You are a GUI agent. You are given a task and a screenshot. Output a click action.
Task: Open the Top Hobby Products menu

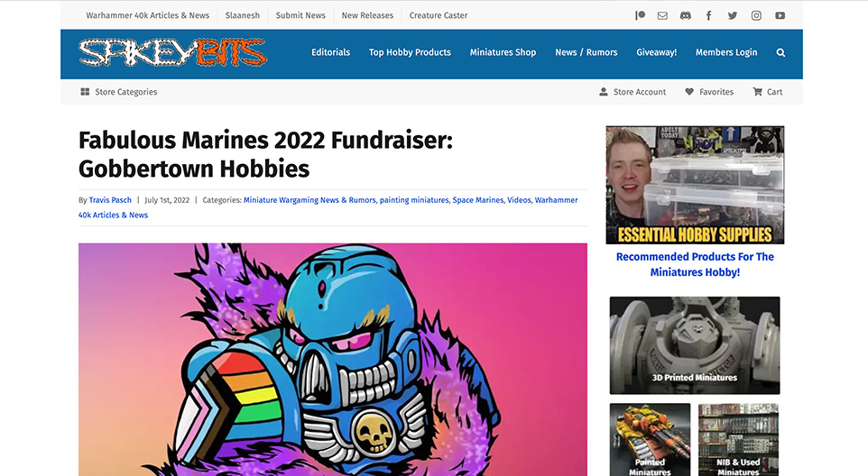point(410,52)
